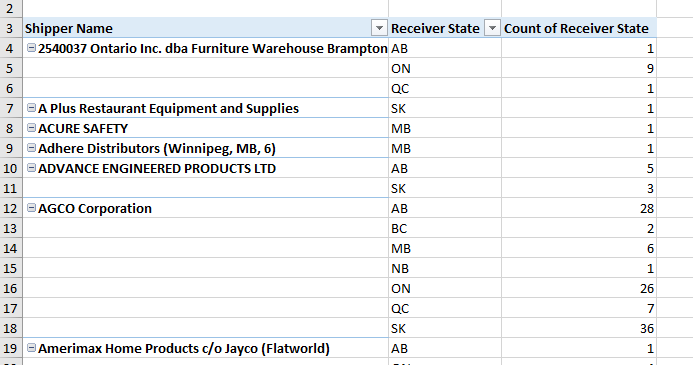The image size is (693, 365).
Task: Select row header 2
Action: pyautogui.click(x=11, y=8)
